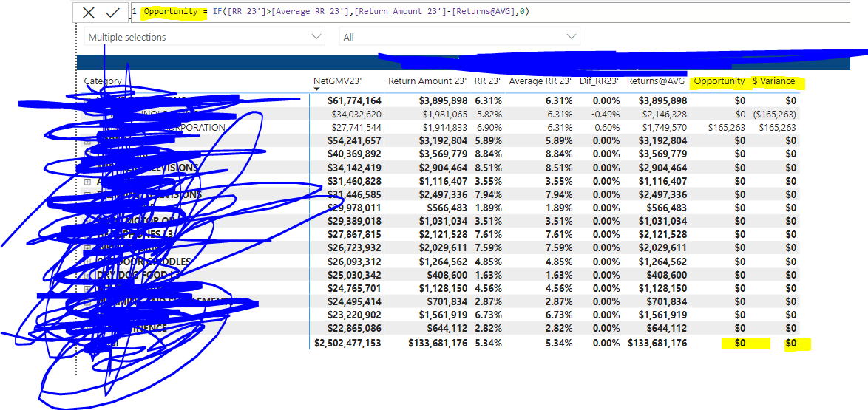Viewport: 868px width, 410px height.
Task: Click the RR 23' column header
Action: [488, 81]
